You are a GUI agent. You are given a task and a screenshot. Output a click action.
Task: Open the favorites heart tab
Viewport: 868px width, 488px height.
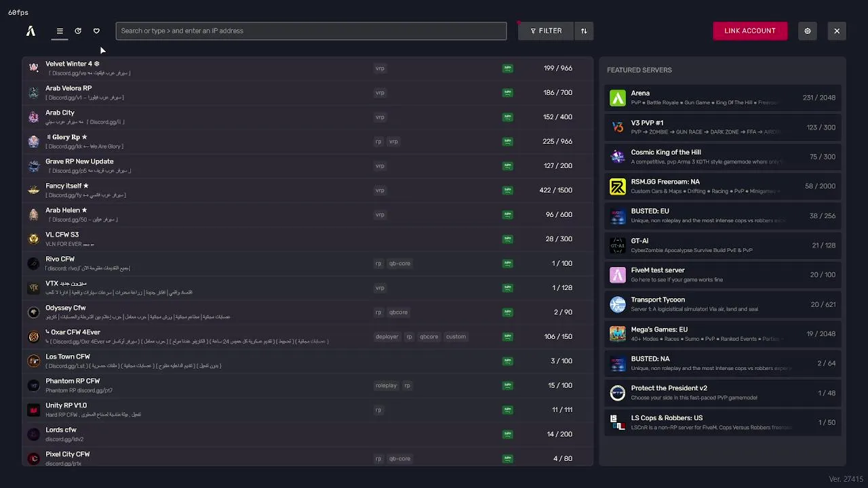click(96, 31)
